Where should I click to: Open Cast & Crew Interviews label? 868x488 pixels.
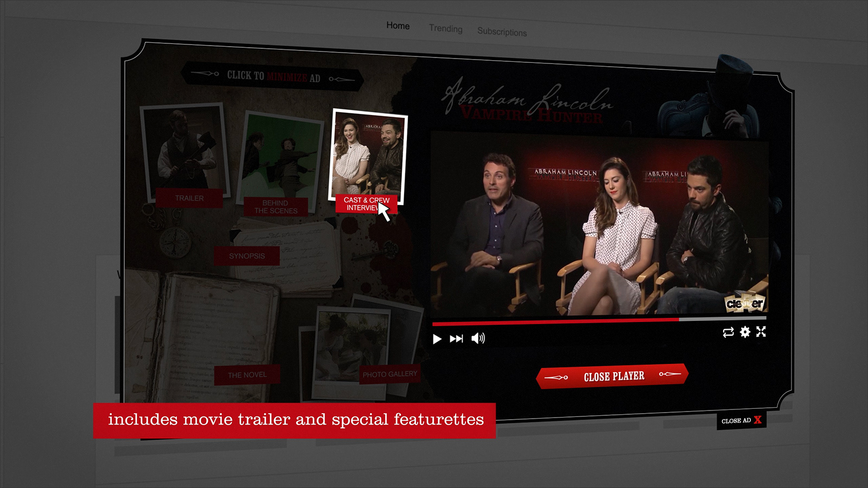pyautogui.click(x=366, y=204)
